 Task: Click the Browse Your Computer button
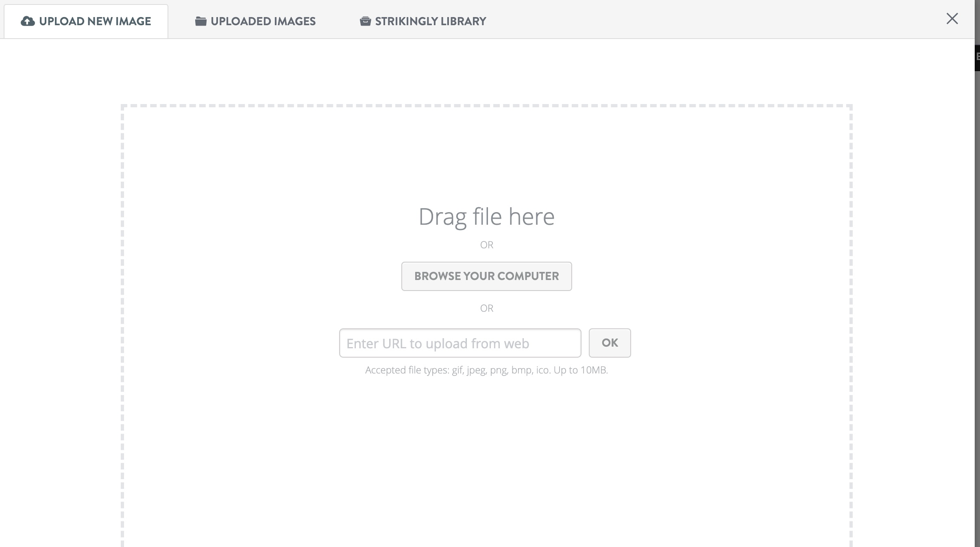click(486, 276)
